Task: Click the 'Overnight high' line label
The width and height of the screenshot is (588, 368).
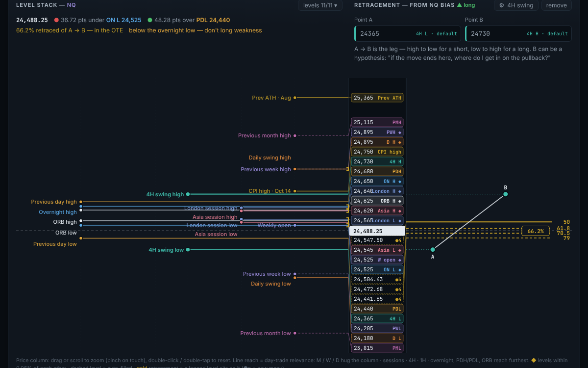Action: [x=58, y=212]
